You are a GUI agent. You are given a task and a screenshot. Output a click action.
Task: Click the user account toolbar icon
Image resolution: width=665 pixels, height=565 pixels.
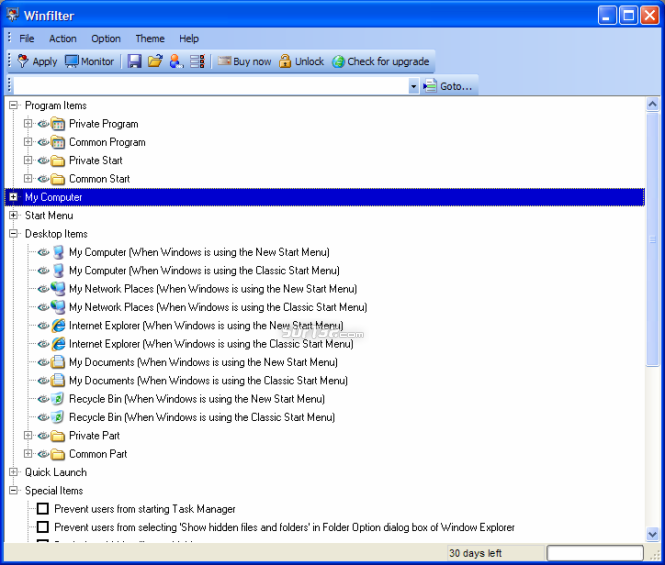[x=176, y=62]
